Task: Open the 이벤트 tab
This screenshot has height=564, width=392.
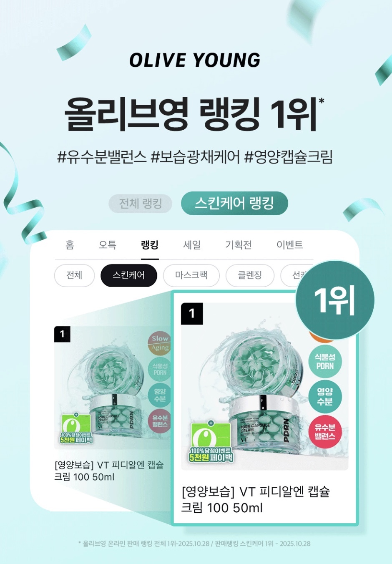Action: (289, 245)
